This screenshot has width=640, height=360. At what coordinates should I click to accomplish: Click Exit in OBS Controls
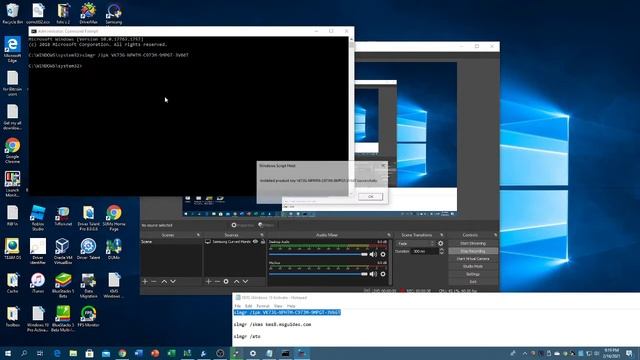coord(473,282)
